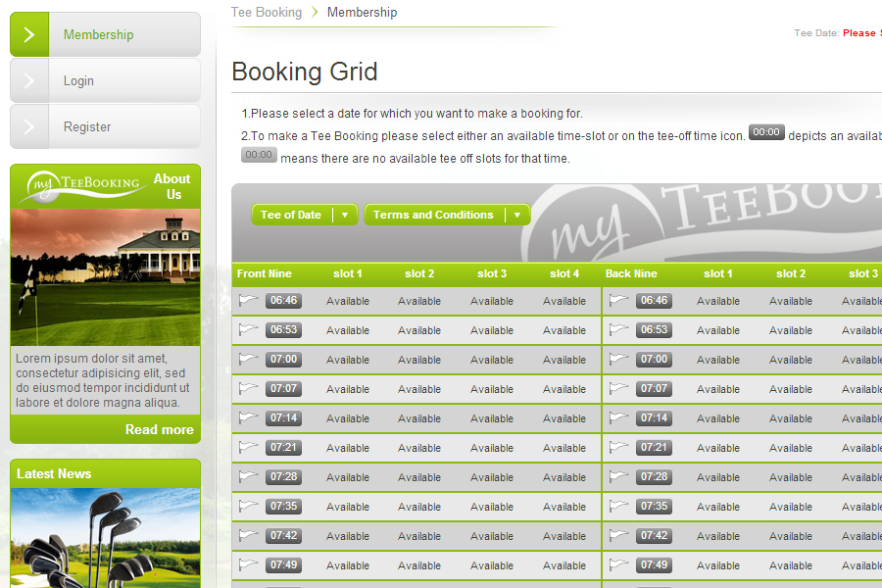
Task: Select the 07:49 tee-time badge under Back Nine
Action: pyautogui.click(x=654, y=565)
